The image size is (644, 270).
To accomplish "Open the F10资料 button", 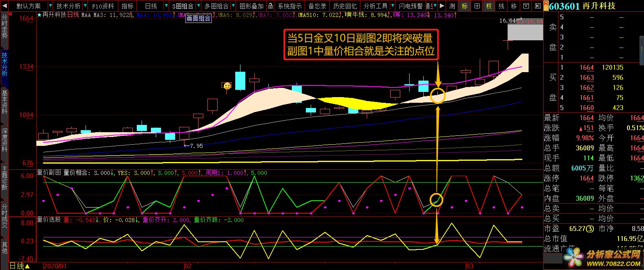I will click(x=102, y=6).
